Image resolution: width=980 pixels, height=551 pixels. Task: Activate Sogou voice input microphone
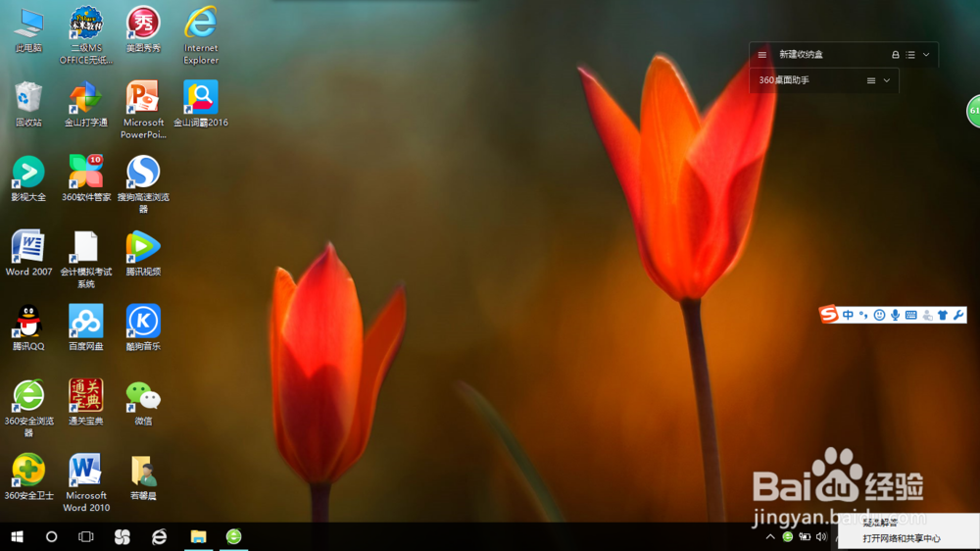pos(895,315)
